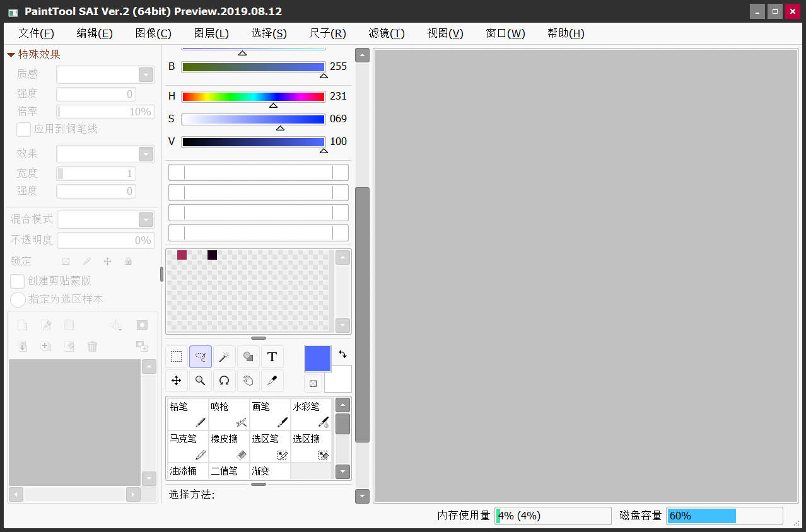The width and height of the screenshot is (806, 532).
Task: Select the hand pan tool
Action: [x=248, y=381]
